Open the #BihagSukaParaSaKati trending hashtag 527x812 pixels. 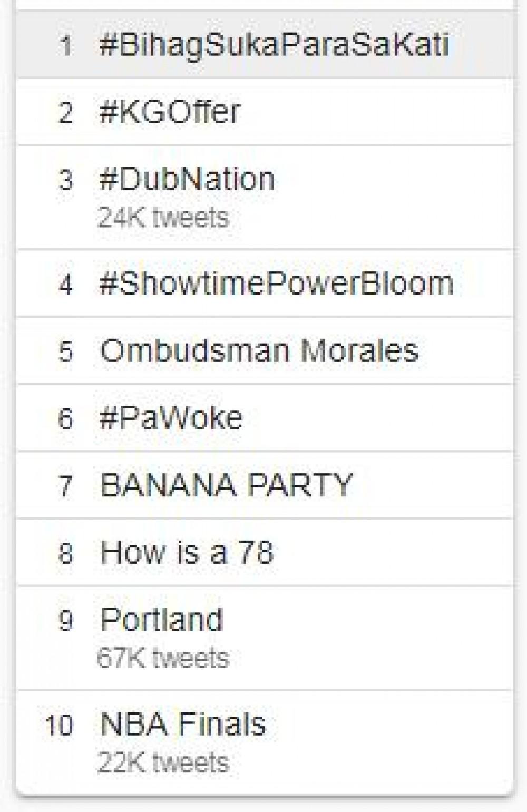tap(274, 44)
